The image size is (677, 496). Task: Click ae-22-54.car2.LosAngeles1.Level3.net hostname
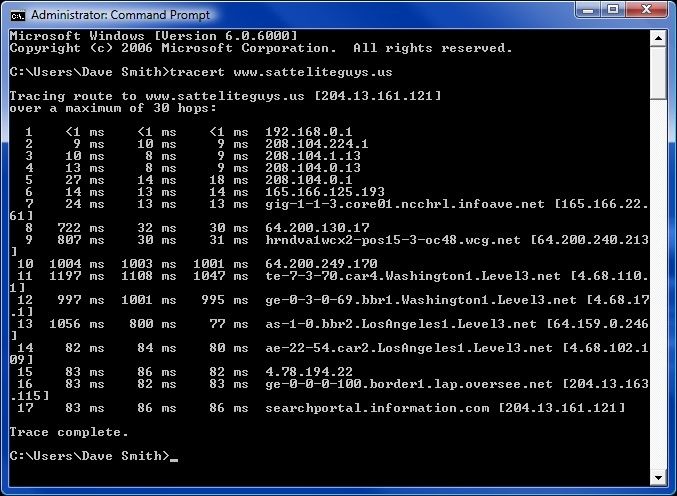[409, 348]
